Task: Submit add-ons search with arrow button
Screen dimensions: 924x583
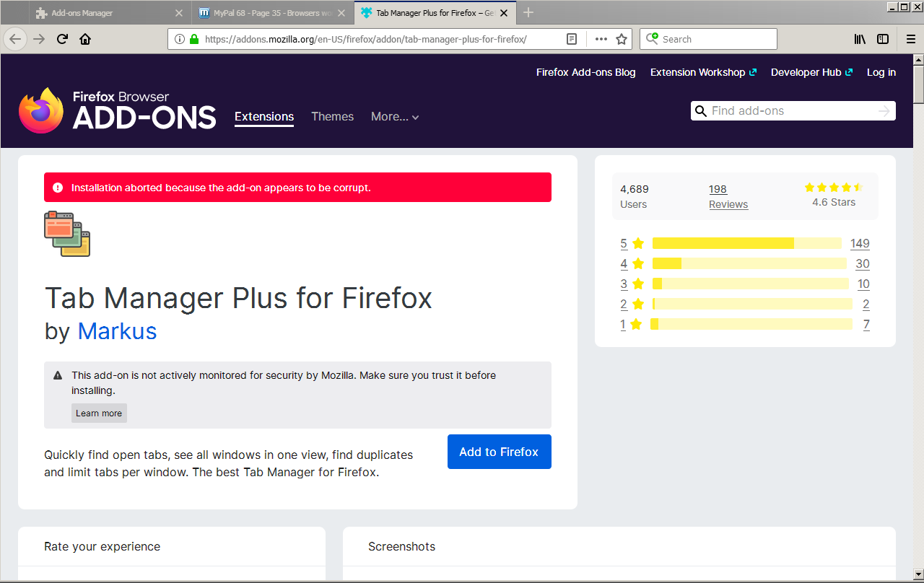Action: point(884,110)
